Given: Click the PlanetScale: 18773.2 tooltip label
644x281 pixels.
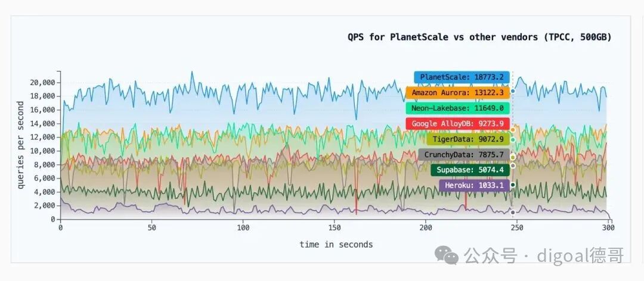Looking at the screenshot, I should [462, 77].
